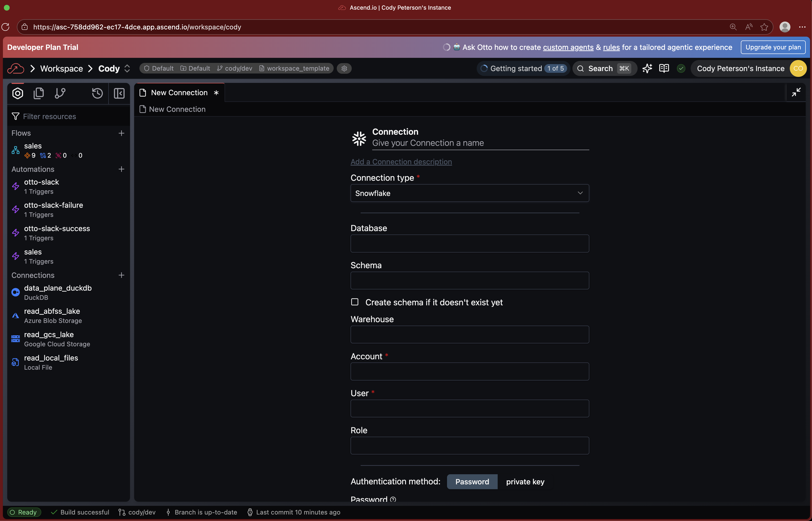Click Upgrade your plan button
This screenshot has width=812, height=521.
tap(773, 47)
